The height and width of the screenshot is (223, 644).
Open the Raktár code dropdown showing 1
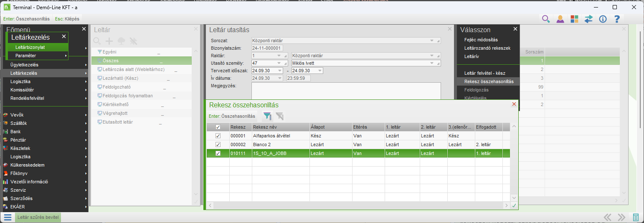coord(279,56)
